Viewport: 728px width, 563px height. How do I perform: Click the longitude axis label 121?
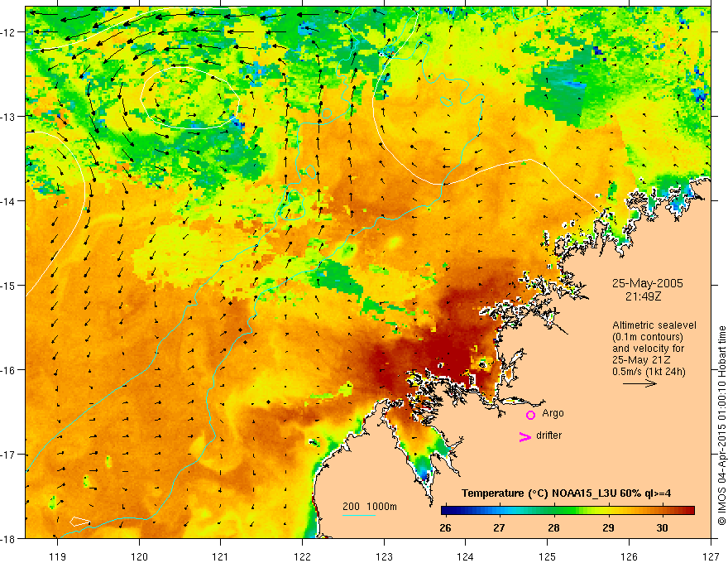221,556
